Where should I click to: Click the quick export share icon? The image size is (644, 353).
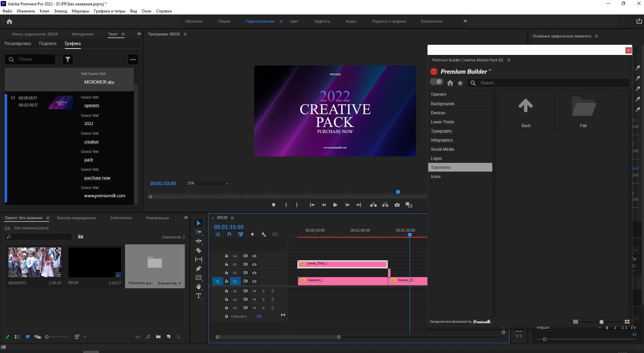639,21
